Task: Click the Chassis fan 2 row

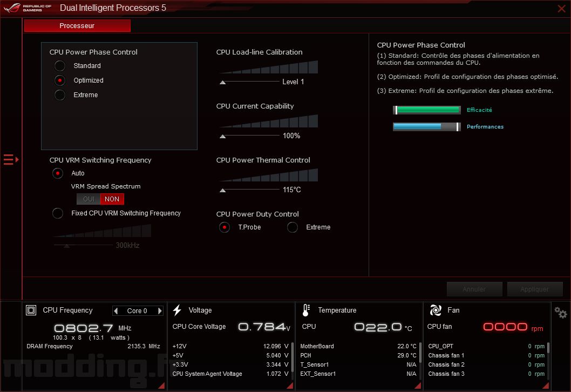Action: click(x=486, y=364)
